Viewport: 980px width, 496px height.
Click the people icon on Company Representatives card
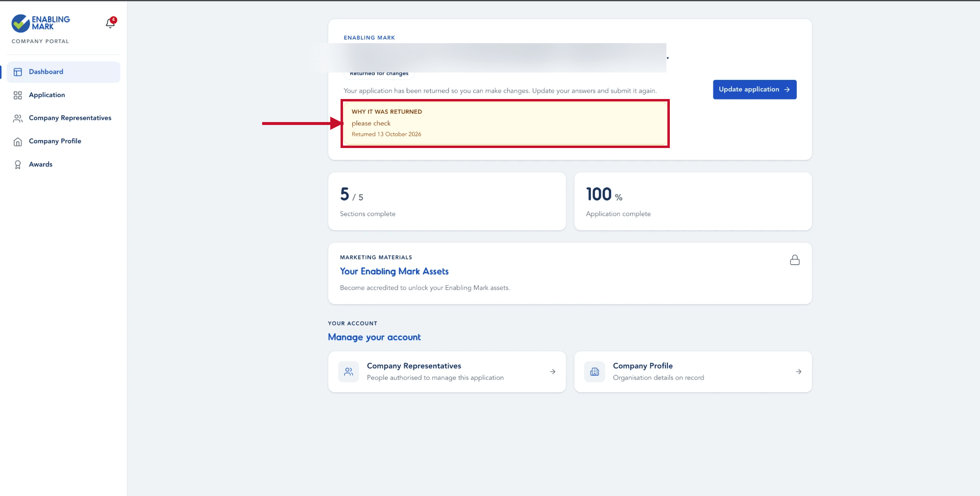click(x=348, y=372)
